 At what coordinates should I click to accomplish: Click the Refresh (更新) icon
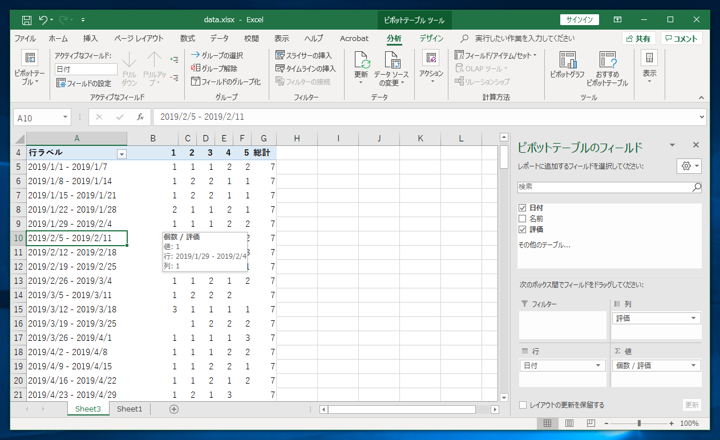(361, 60)
